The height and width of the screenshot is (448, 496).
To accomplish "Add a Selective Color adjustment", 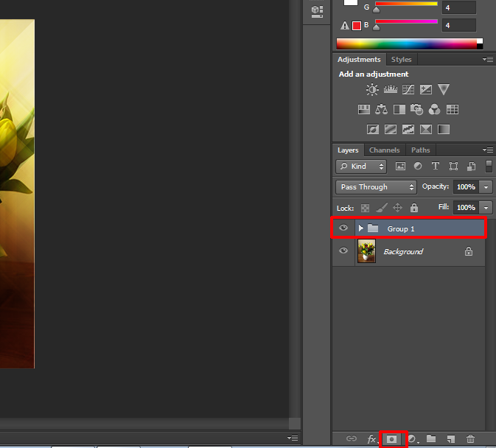I will click(x=426, y=129).
